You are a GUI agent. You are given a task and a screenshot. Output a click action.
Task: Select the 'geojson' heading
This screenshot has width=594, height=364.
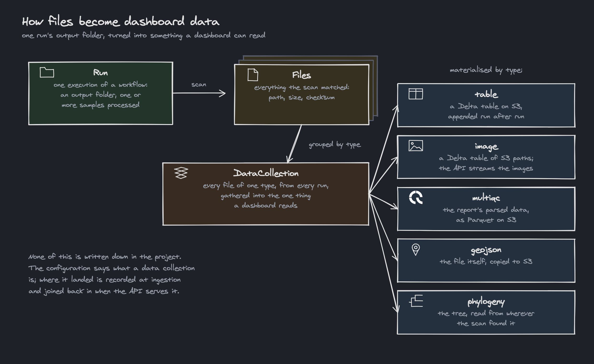486,250
